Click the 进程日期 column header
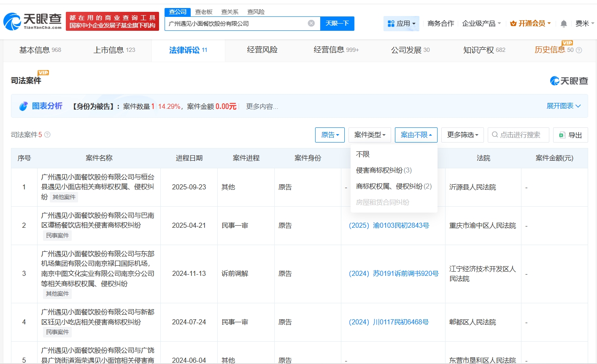597x364 pixels. pyautogui.click(x=189, y=158)
